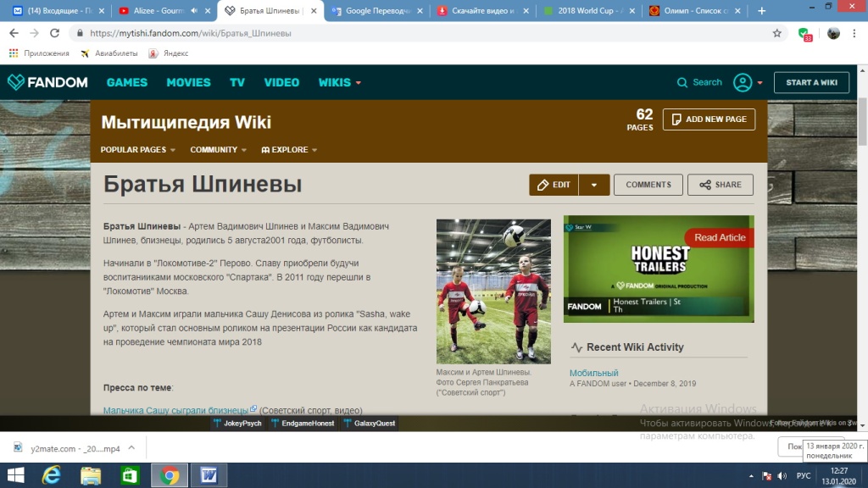Open the Приложения apps shortcut
868x488 pixels.
point(39,53)
